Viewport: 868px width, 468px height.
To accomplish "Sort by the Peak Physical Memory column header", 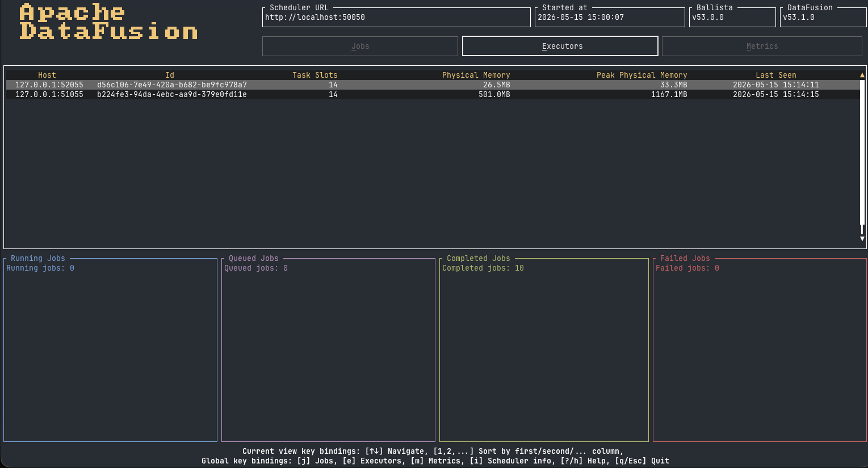I will (642, 75).
